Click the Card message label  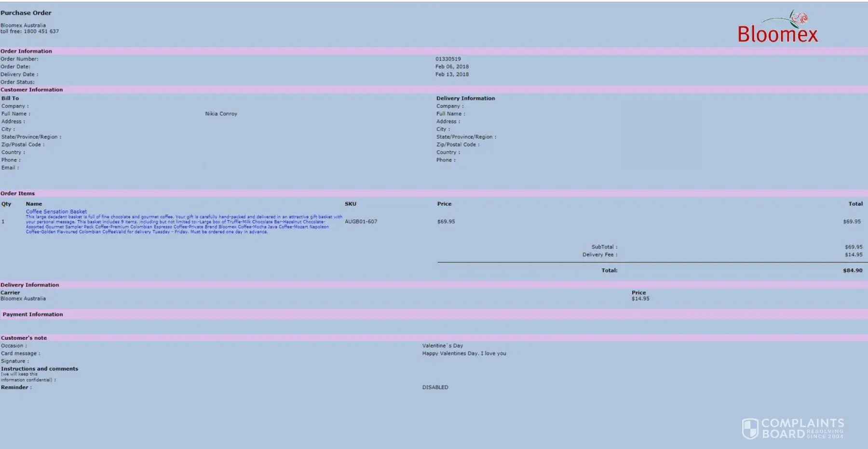click(21, 354)
